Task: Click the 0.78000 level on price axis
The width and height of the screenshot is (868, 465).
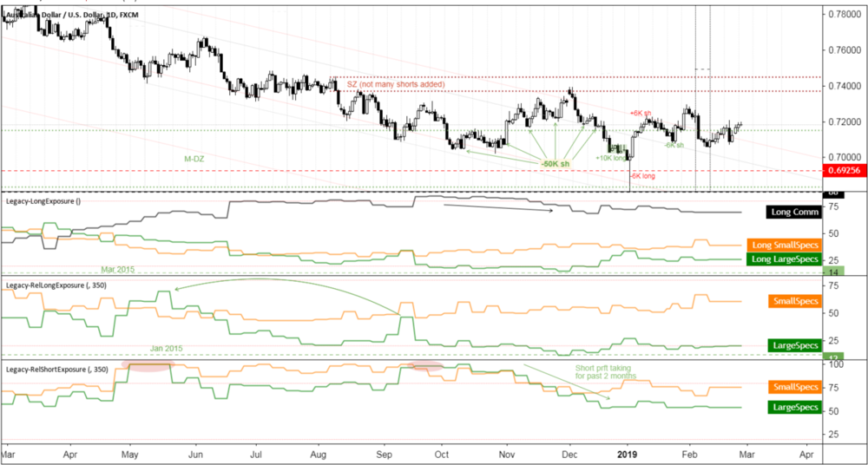Action: point(844,15)
